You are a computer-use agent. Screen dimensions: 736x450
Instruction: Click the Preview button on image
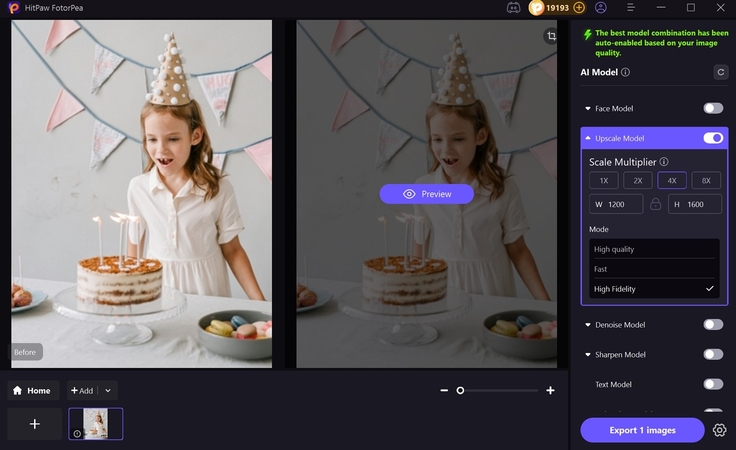[x=426, y=194]
